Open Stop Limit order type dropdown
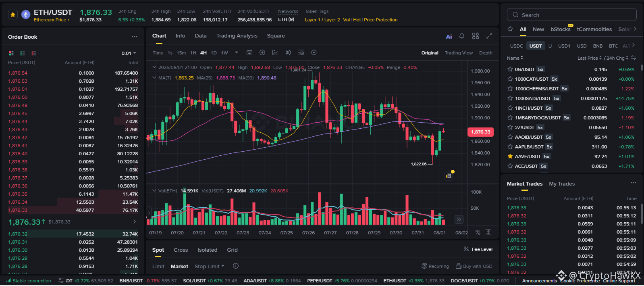The height and width of the screenshot is (286, 644). [x=210, y=266]
